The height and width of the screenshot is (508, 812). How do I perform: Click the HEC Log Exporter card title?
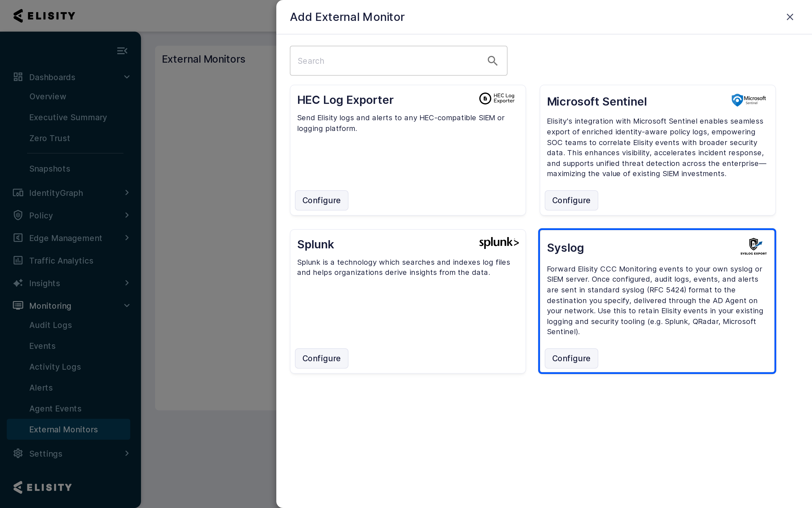345,100
